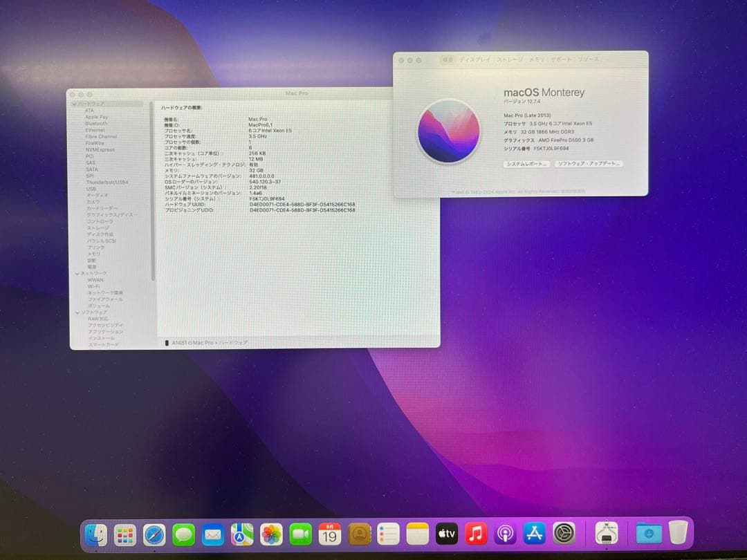
Task: Collapse the ハードウェア section
Action: point(76,104)
